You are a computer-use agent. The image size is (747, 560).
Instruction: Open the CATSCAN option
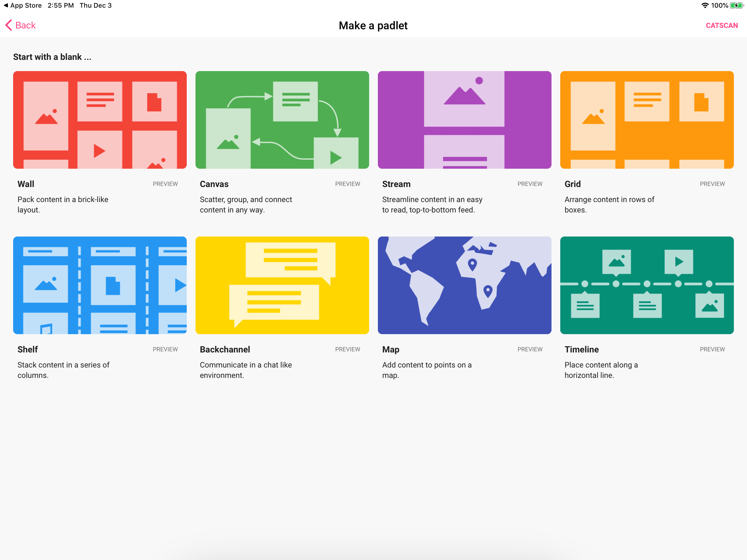[x=721, y=26]
